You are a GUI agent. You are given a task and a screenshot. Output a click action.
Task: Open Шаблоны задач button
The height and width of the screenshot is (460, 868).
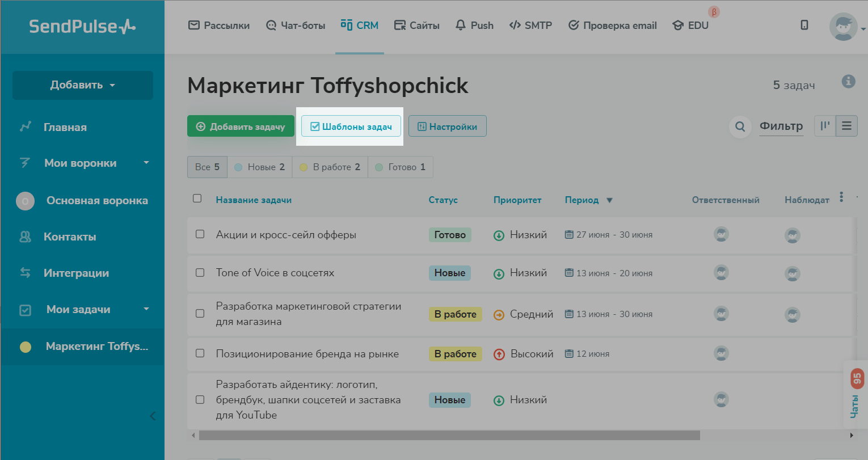(351, 126)
